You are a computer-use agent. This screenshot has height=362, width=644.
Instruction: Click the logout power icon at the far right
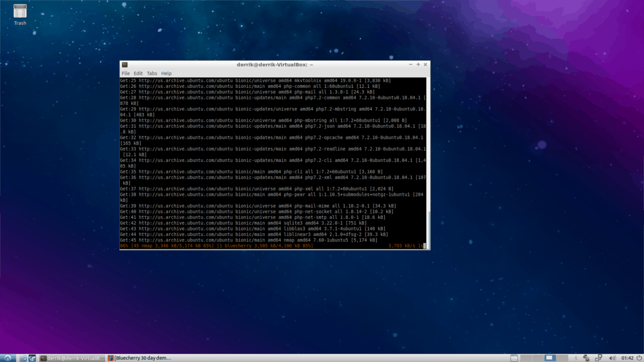tap(638, 358)
